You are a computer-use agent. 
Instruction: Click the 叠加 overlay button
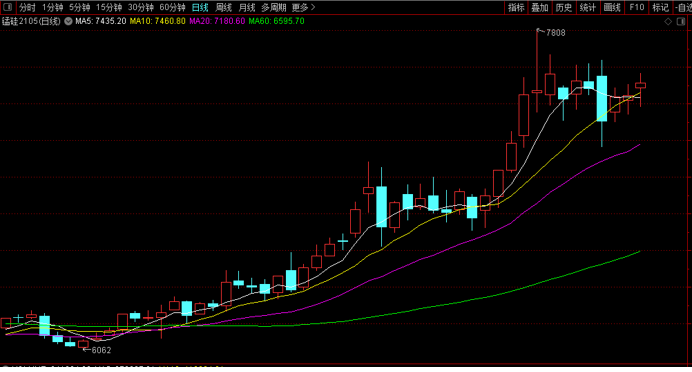tap(539, 8)
